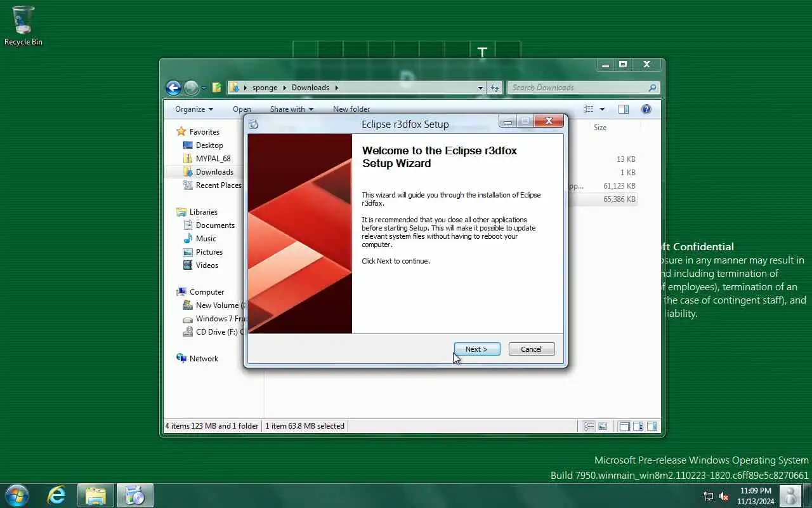This screenshot has height=508, width=812.
Task: Cancel the Eclipse r3dfox Setup
Action: 532,349
